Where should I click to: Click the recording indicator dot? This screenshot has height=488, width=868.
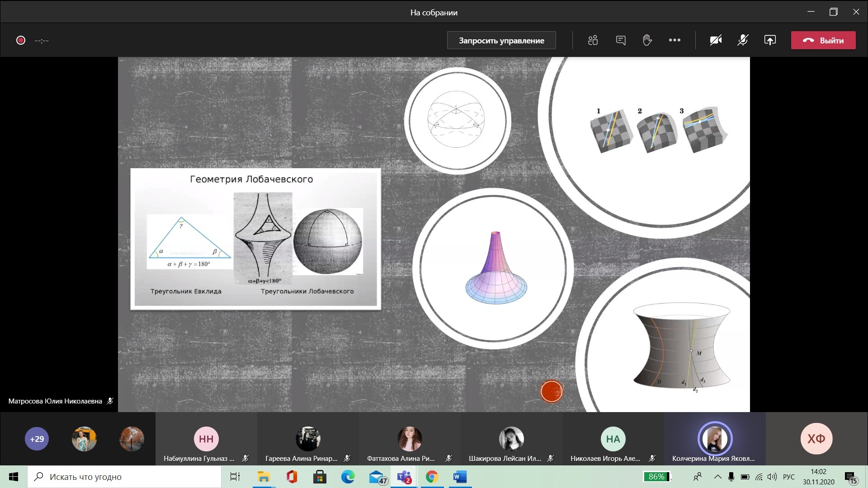click(21, 40)
